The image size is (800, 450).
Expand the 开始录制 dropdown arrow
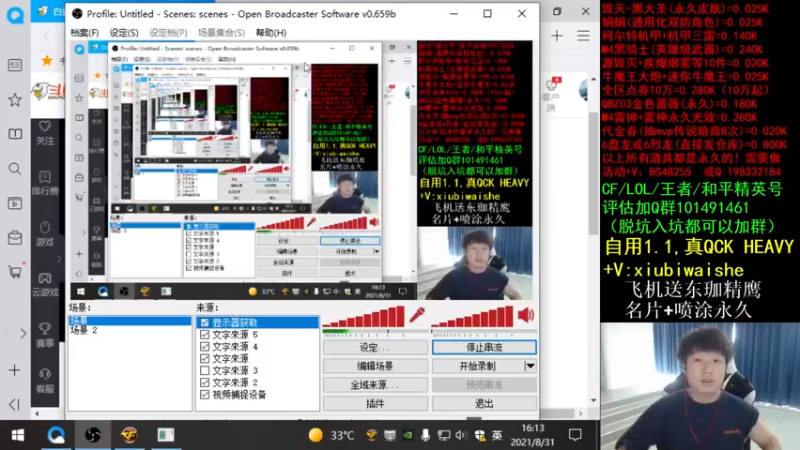(x=530, y=366)
